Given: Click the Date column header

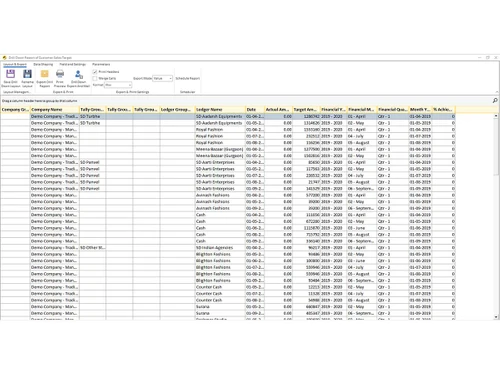Looking at the screenshot, I should (255, 110).
